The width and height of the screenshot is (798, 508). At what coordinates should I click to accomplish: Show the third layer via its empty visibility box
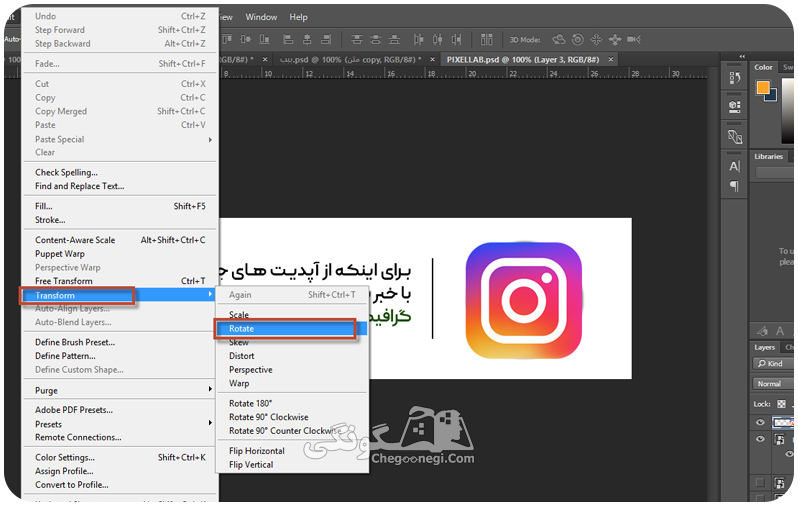click(760, 482)
